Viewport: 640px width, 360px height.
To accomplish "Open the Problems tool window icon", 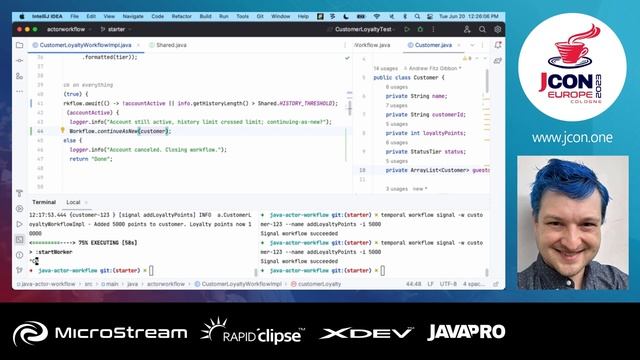I will [19, 255].
